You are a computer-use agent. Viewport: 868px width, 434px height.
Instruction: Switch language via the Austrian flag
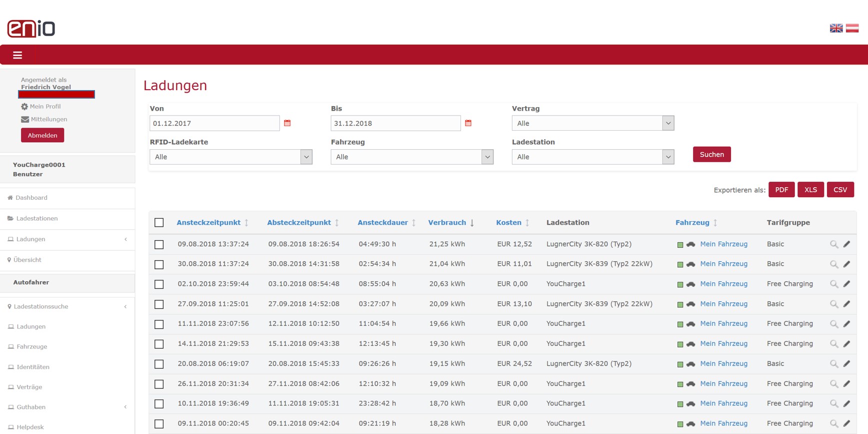click(852, 28)
